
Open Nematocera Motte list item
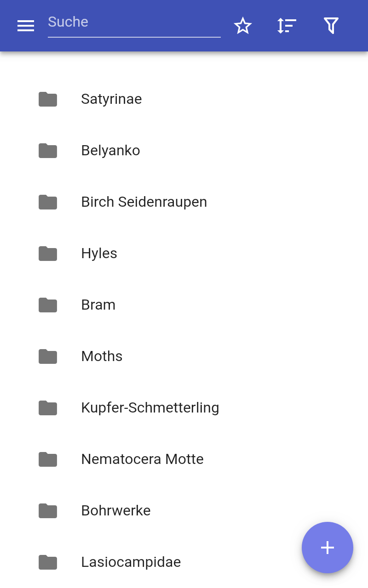[x=142, y=459]
